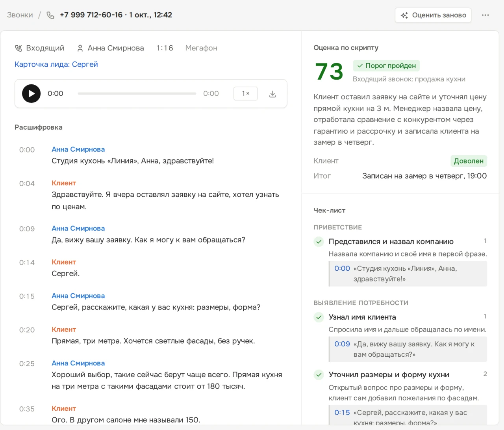Select transcript timestamp 0:20
The height and width of the screenshot is (430, 504).
(x=27, y=330)
